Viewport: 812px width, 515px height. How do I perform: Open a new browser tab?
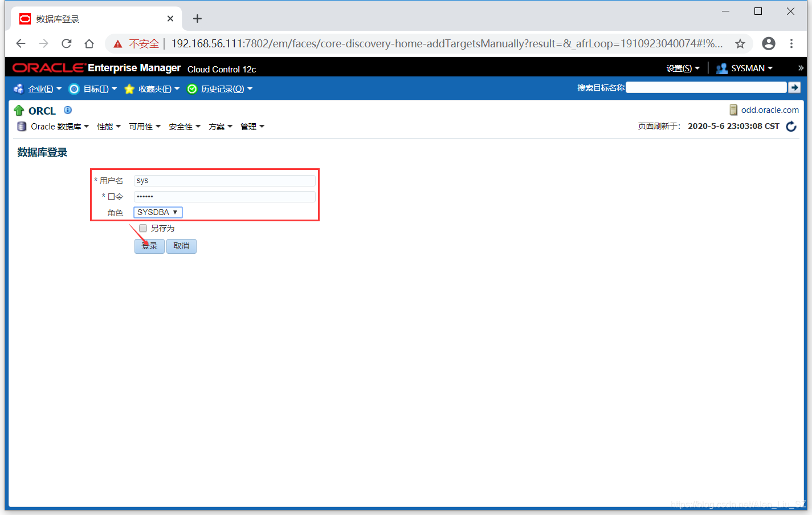click(x=197, y=19)
